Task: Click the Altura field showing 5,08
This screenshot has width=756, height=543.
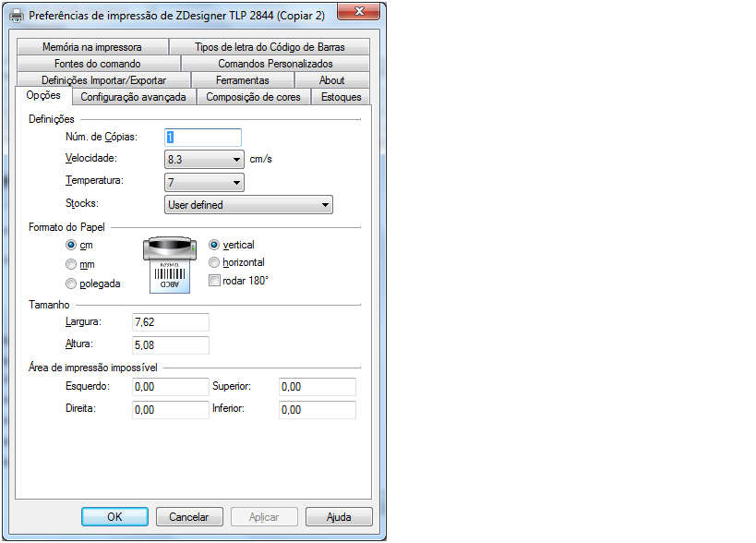Action: point(171,345)
